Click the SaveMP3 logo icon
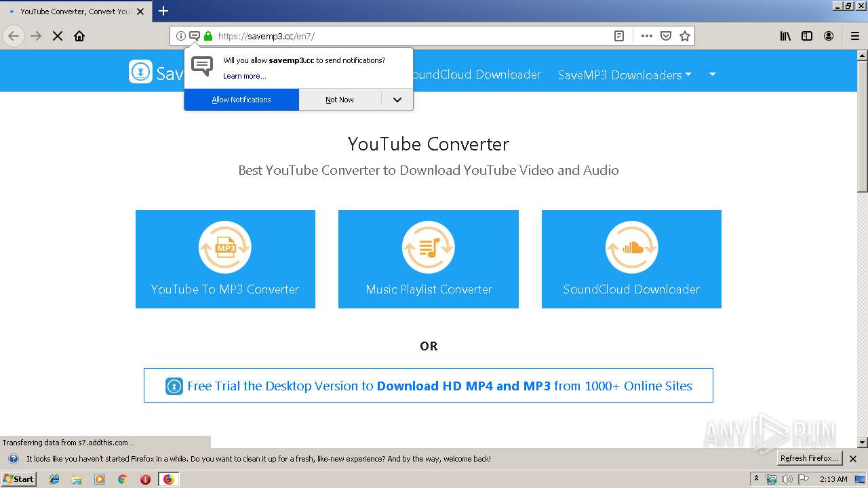This screenshot has height=488, width=868. tap(140, 71)
